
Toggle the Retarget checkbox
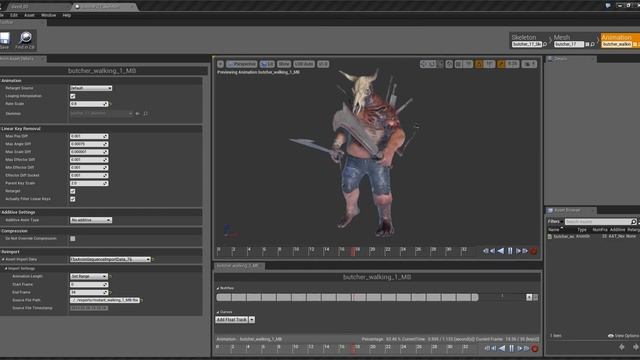pyautogui.click(x=73, y=191)
